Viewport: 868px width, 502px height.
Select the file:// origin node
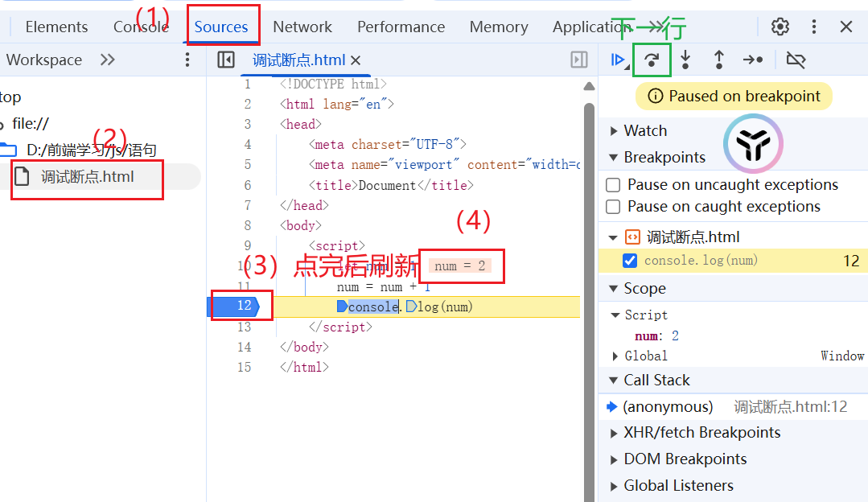[31, 123]
